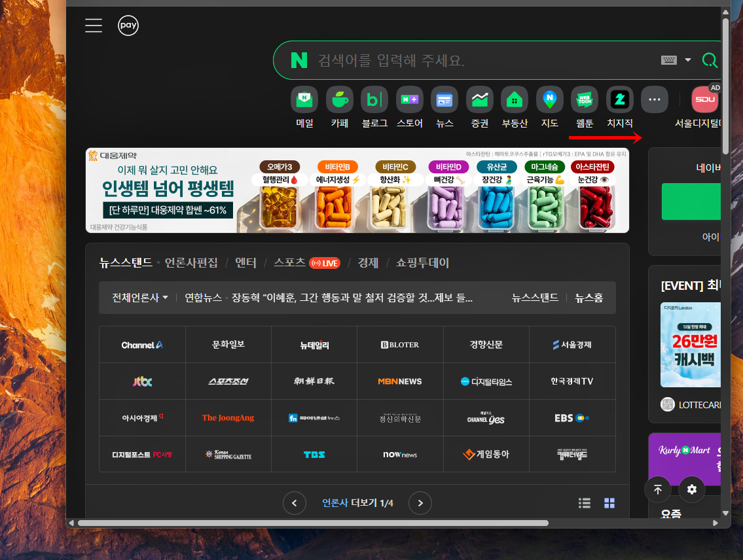Open the 뉴스스탠드 link beside 뉴스홈
The height and width of the screenshot is (560, 743).
tap(535, 298)
